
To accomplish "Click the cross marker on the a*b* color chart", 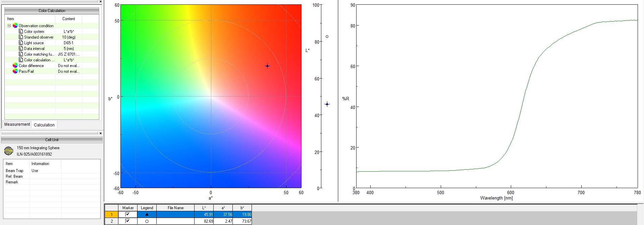I will click(267, 66).
